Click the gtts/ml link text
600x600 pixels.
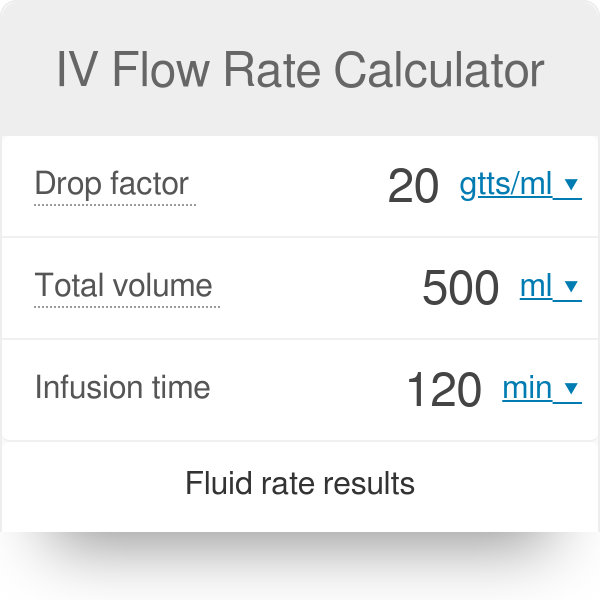point(505,185)
